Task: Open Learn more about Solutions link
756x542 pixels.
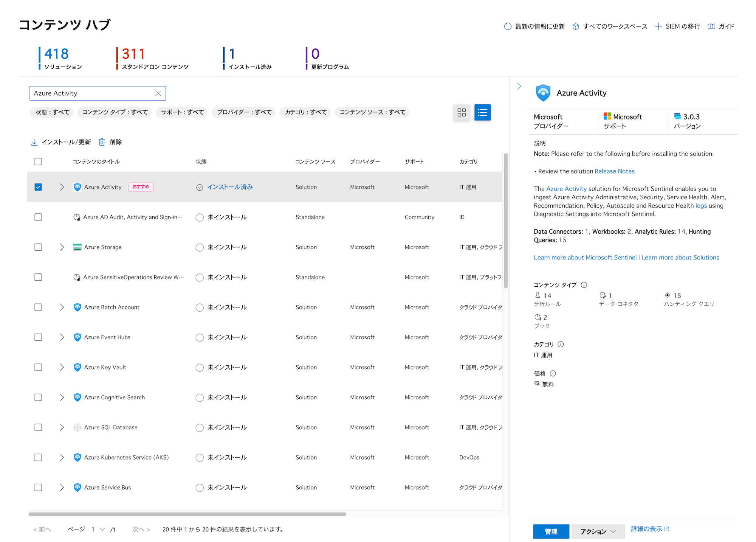Action: click(680, 258)
